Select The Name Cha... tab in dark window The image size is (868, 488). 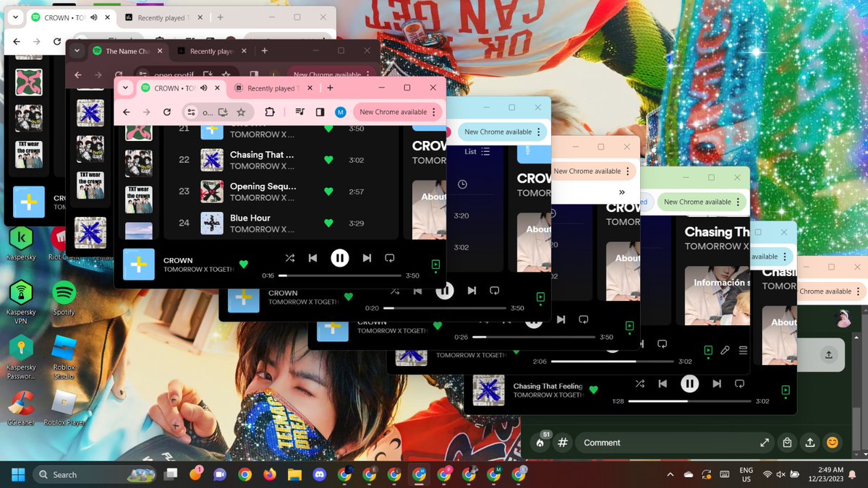[x=128, y=51]
